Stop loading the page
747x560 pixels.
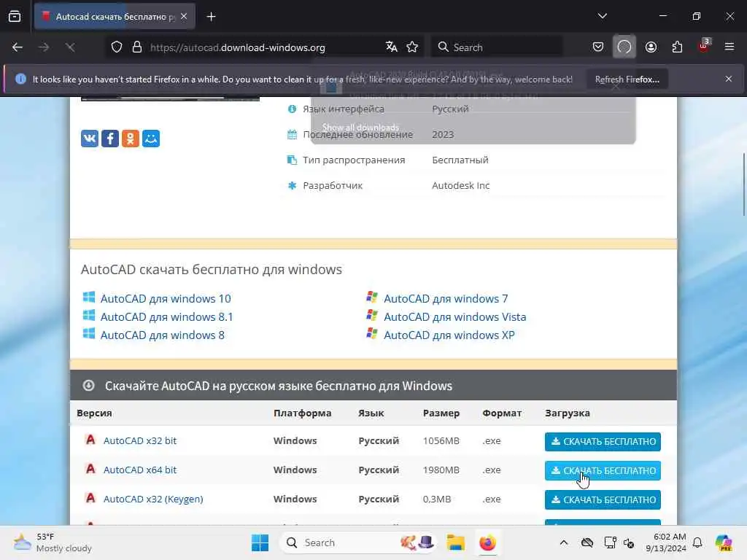click(70, 47)
